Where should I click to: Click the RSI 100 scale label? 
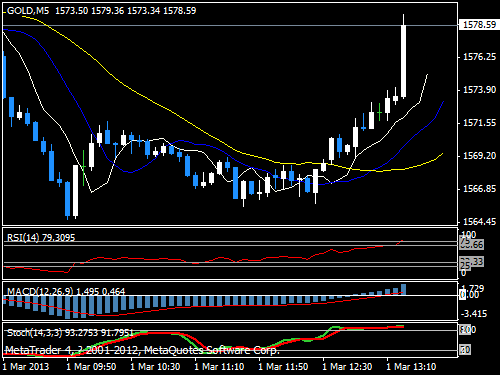click(469, 234)
